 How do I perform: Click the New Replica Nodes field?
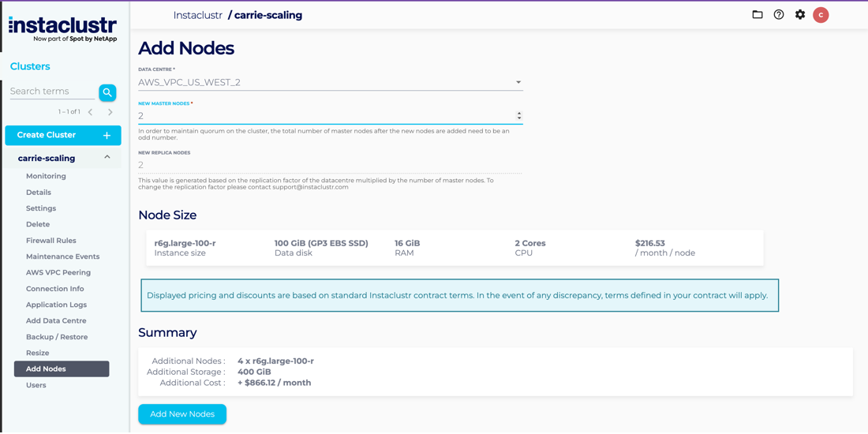330,165
